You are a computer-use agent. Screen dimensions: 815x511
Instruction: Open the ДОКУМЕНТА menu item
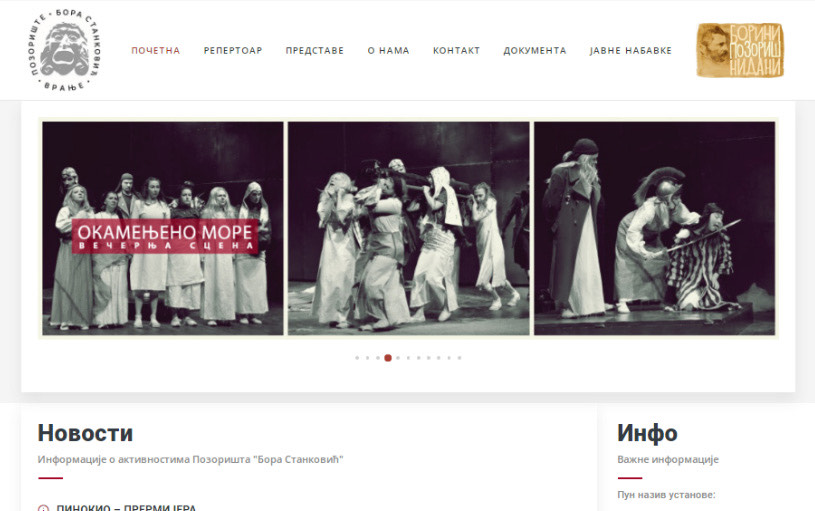pos(535,50)
